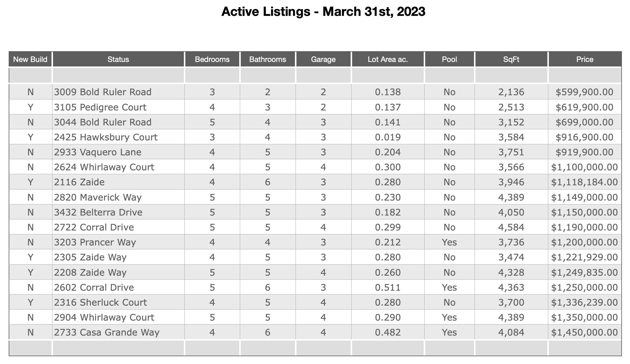Select the Bathrooms column header
Screen dimensions: 630x364
(x=268, y=59)
